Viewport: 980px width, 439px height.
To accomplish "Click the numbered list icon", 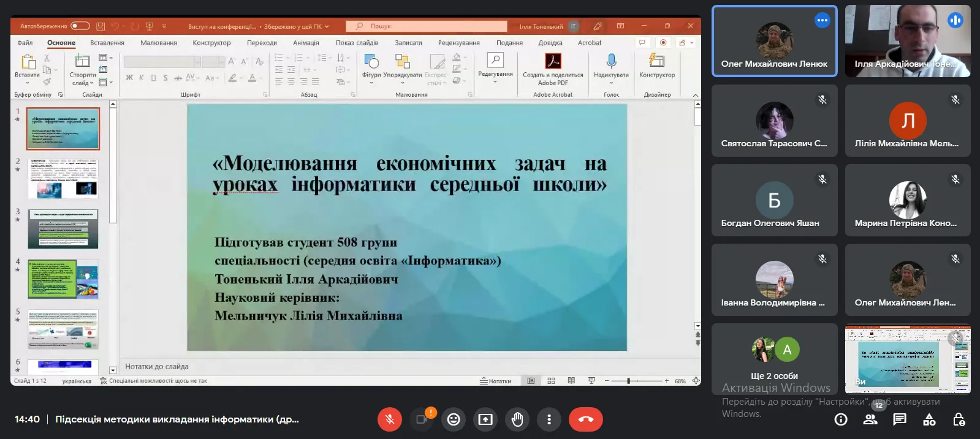I will [298, 58].
